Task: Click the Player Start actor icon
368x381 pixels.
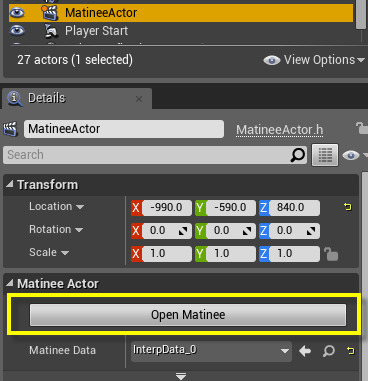Action: coord(51,31)
